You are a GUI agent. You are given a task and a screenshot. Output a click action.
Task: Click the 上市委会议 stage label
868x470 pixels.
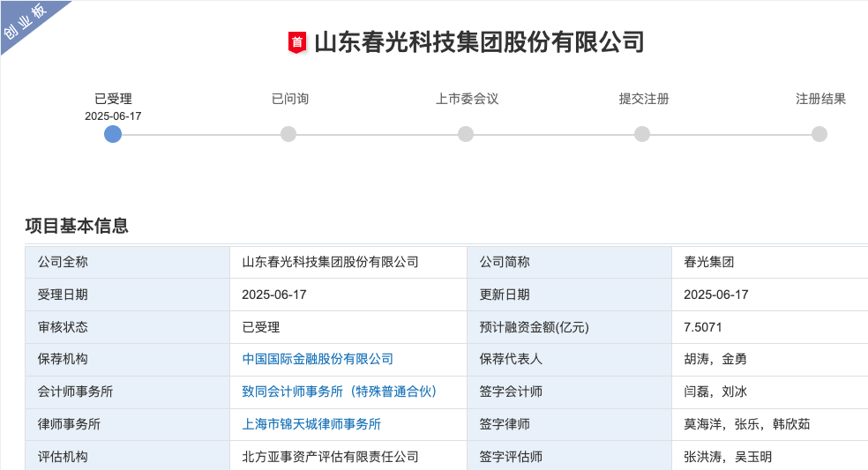(468, 99)
